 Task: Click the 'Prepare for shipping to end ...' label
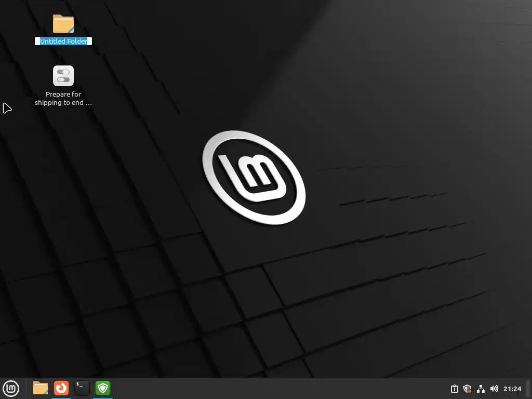coord(63,98)
